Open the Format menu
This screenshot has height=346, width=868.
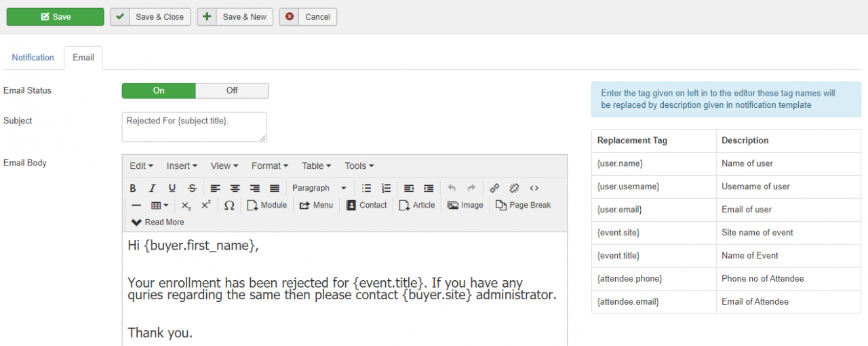point(269,166)
